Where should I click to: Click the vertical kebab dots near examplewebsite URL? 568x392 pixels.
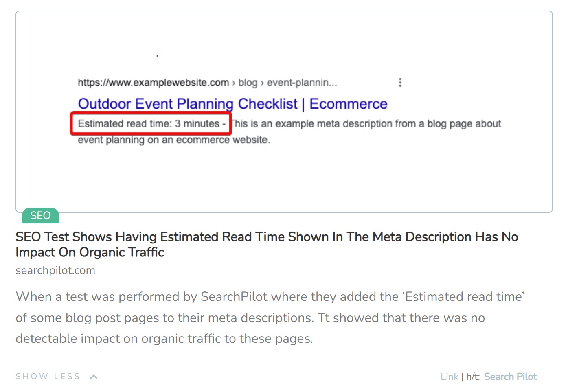[x=400, y=82]
